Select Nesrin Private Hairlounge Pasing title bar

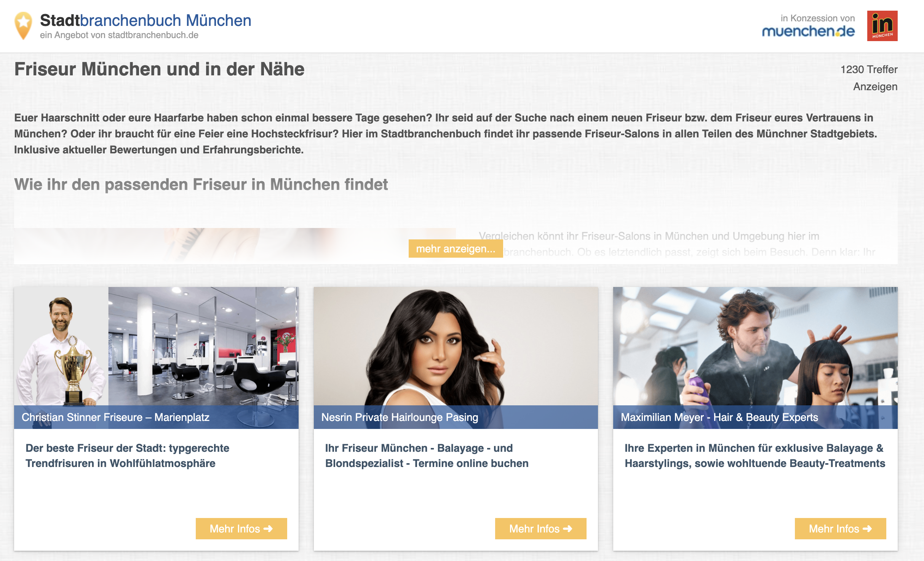coord(456,417)
